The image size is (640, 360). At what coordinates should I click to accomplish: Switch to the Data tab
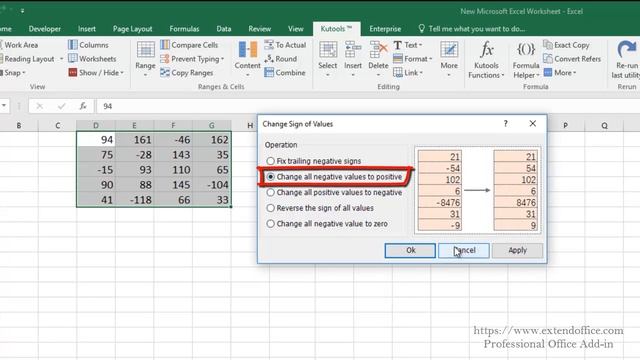224,29
